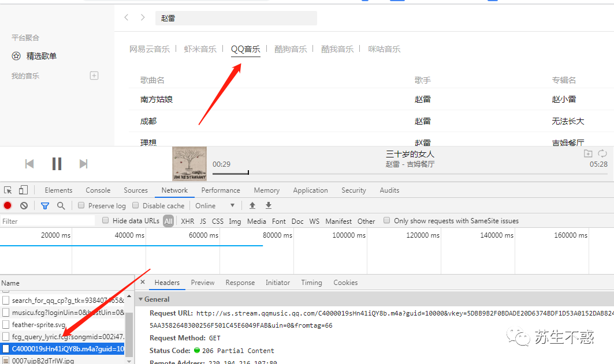Open the Response tab of the request
The width and height of the screenshot is (614, 364).
click(240, 282)
